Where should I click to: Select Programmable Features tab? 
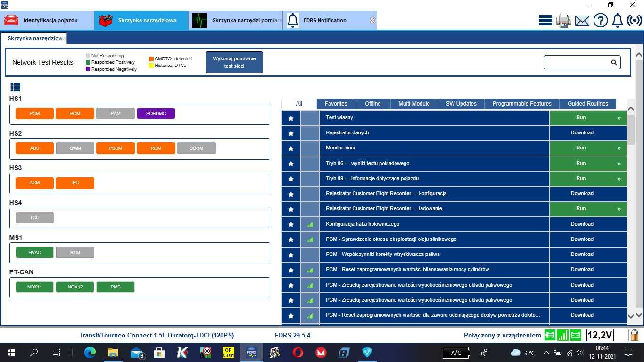tap(522, 104)
